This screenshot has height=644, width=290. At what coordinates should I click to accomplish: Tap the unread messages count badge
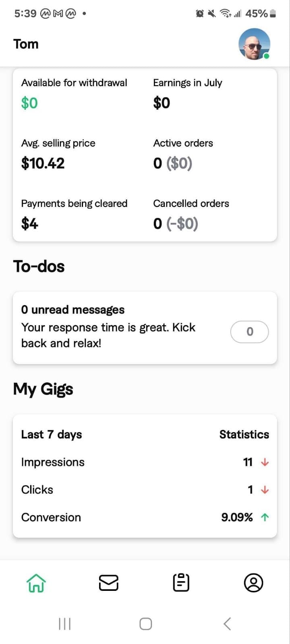pos(249,332)
